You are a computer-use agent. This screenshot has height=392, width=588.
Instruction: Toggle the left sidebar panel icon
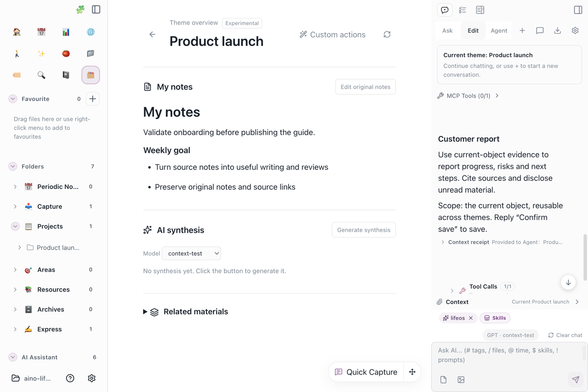point(96,9)
